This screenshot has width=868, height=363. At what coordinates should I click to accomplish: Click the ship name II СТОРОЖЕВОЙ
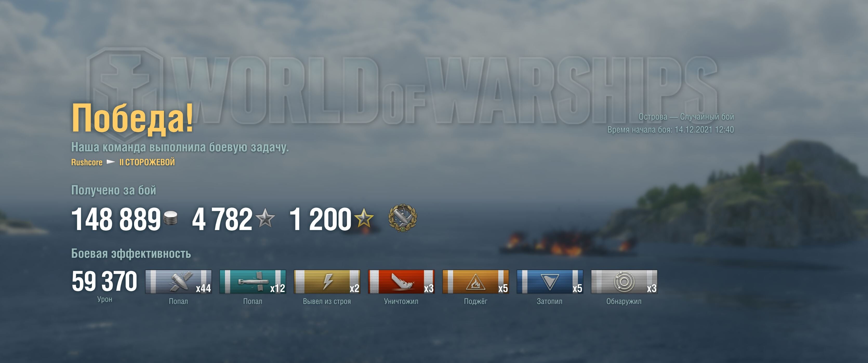147,162
